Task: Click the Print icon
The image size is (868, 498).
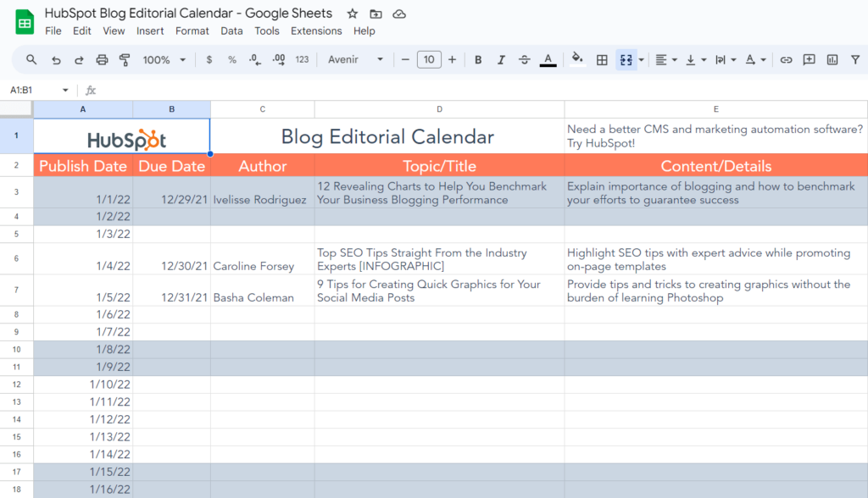Action: [x=102, y=60]
